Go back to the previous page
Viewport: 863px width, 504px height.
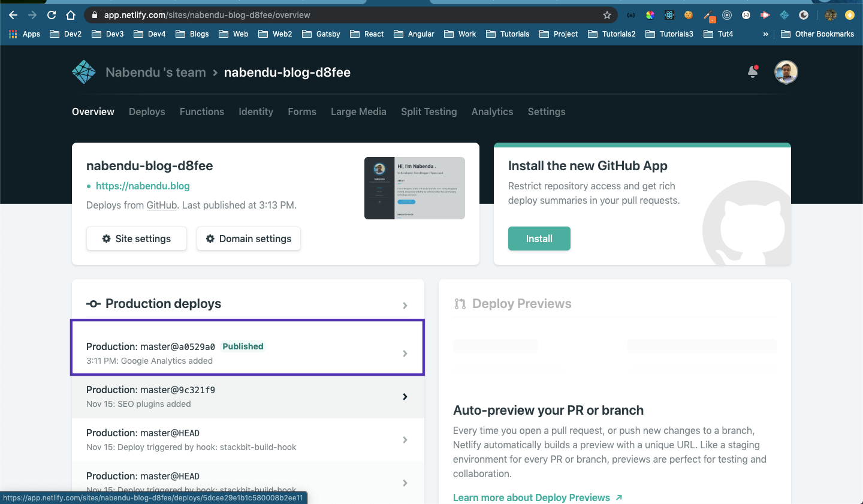13,15
